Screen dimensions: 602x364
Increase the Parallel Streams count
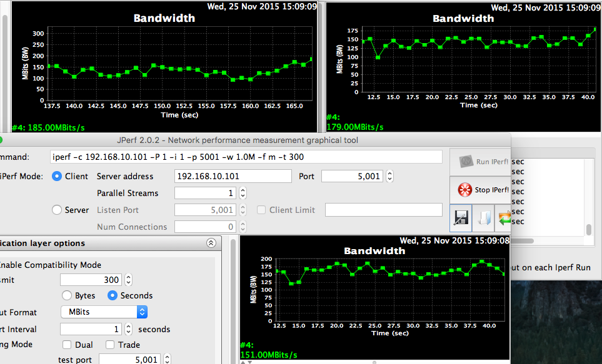coord(243,190)
